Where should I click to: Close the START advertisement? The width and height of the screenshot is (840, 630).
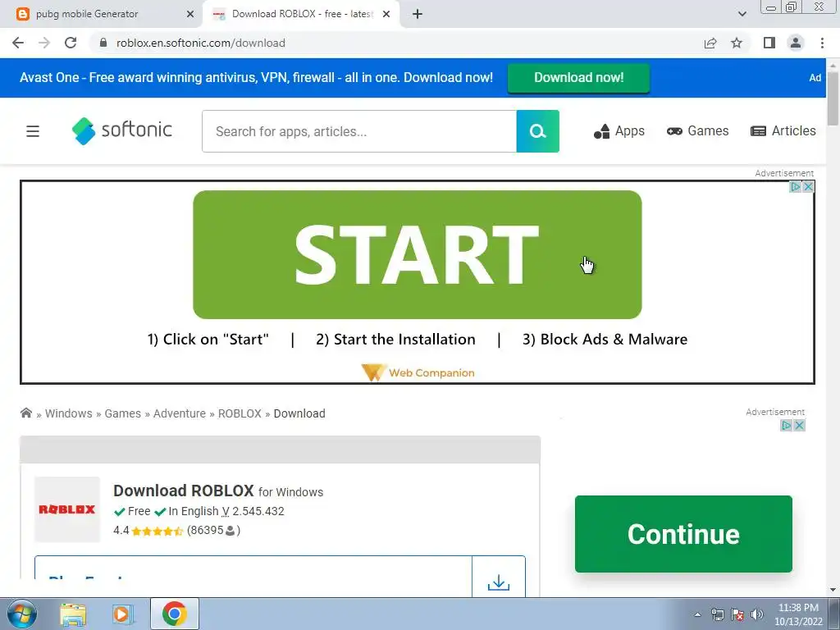tap(808, 186)
